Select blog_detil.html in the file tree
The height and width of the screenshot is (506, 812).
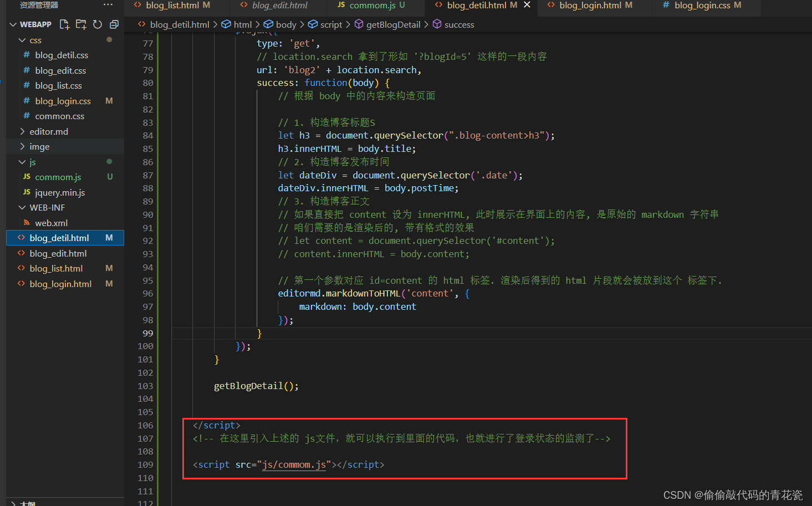point(65,238)
